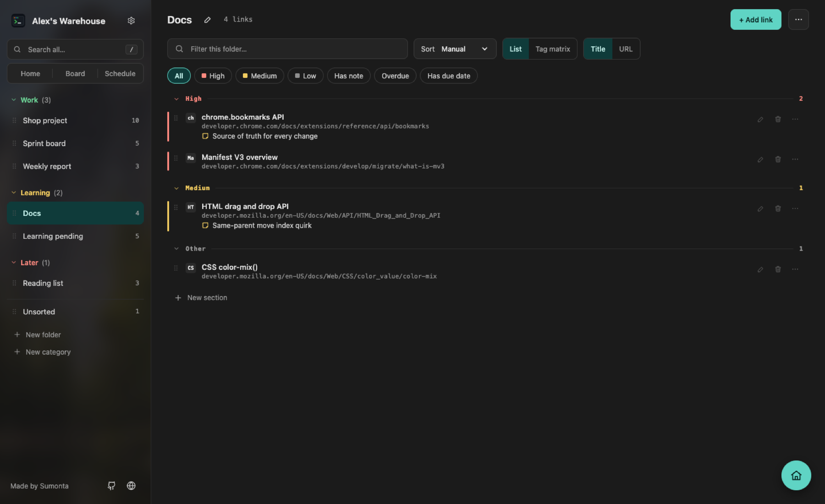The height and width of the screenshot is (504, 825).
Task: Open the Shop project folder
Action: (75, 121)
